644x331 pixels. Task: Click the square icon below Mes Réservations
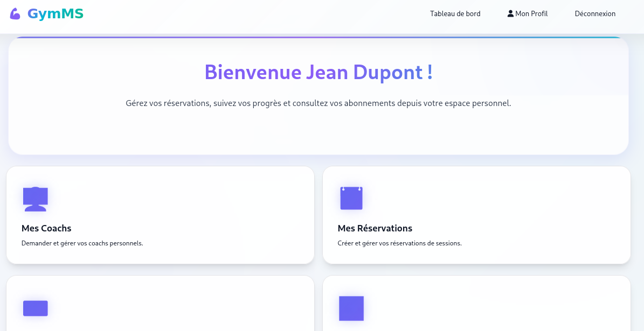[351, 308]
